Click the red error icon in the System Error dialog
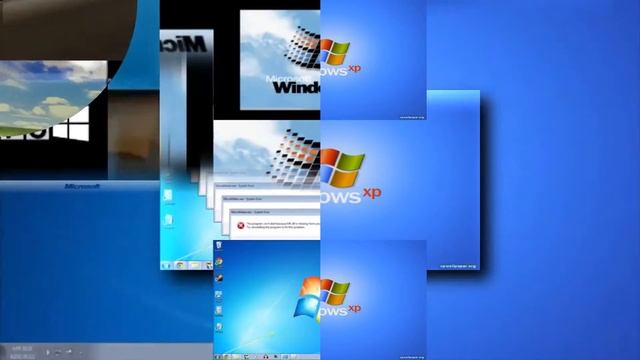 (241, 225)
